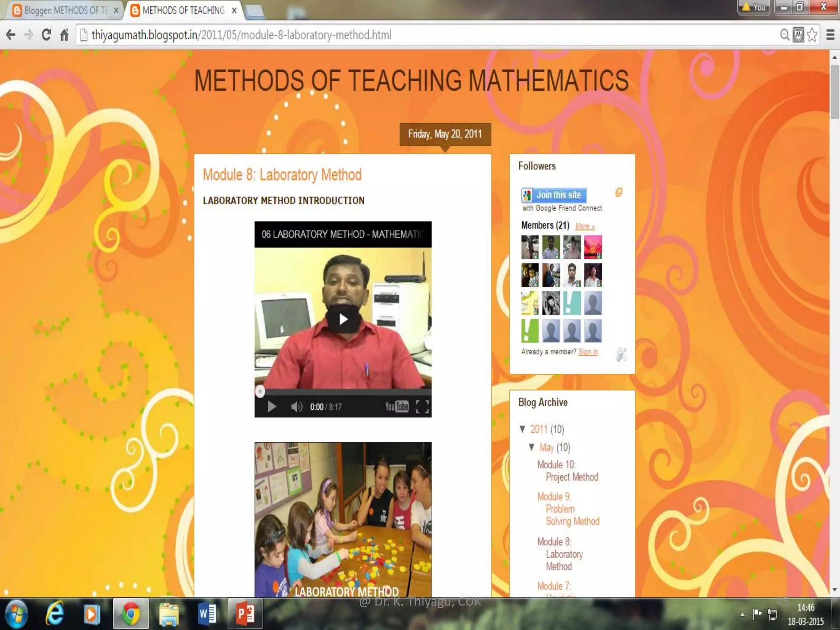The image size is (840, 630).
Task: Click the address bar URL field
Action: 427,35
